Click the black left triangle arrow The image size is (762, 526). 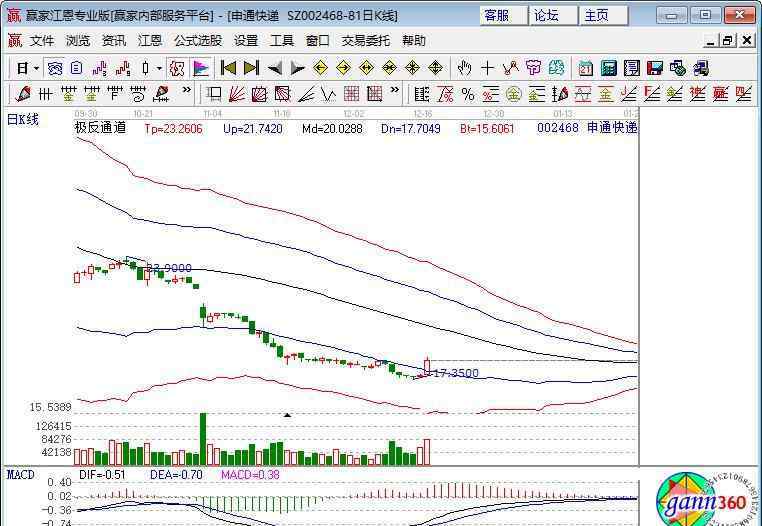[275, 68]
